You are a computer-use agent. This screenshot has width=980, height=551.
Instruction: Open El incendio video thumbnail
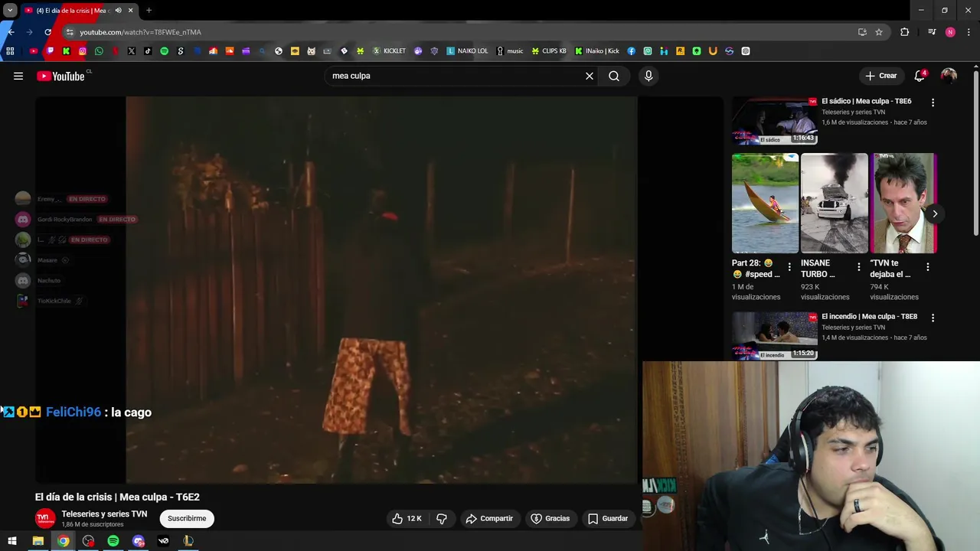[774, 335]
